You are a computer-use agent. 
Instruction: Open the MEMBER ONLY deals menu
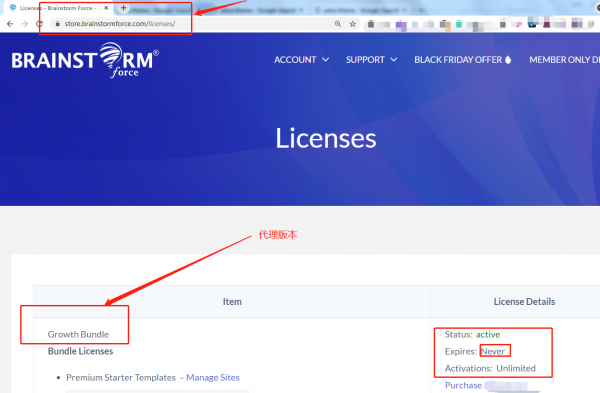point(564,60)
